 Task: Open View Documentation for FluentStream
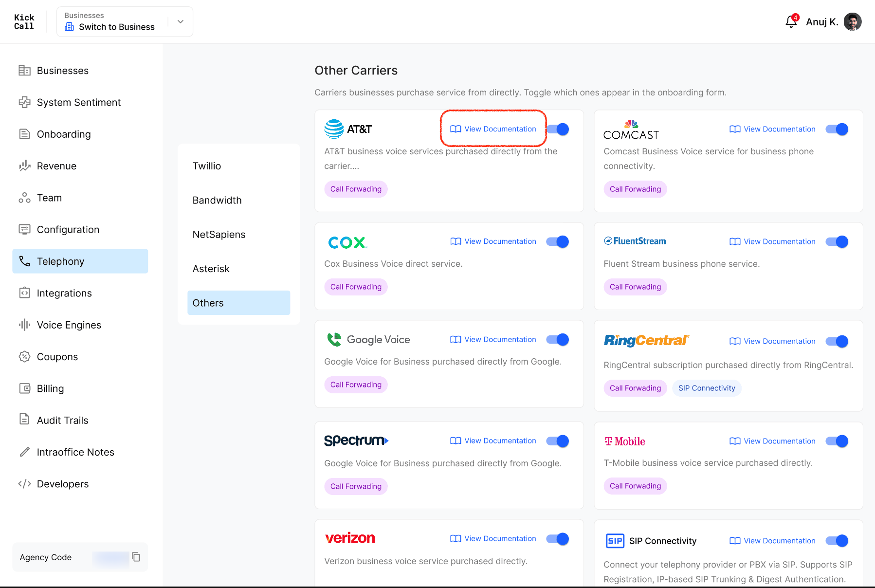pos(773,241)
